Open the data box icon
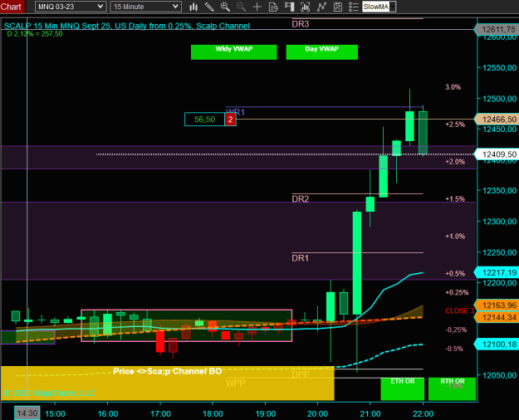 [273, 7]
